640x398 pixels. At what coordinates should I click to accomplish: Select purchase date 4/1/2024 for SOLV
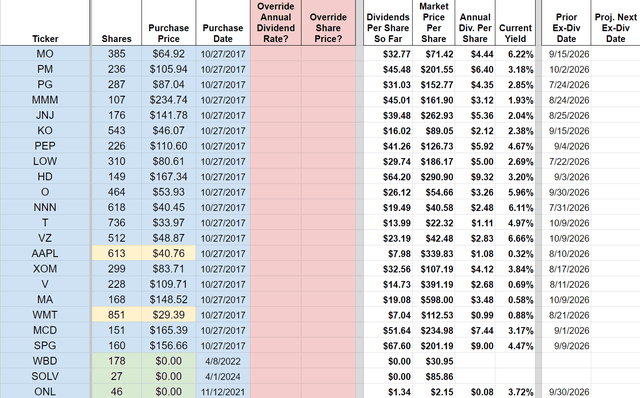[x=223, y=376]
